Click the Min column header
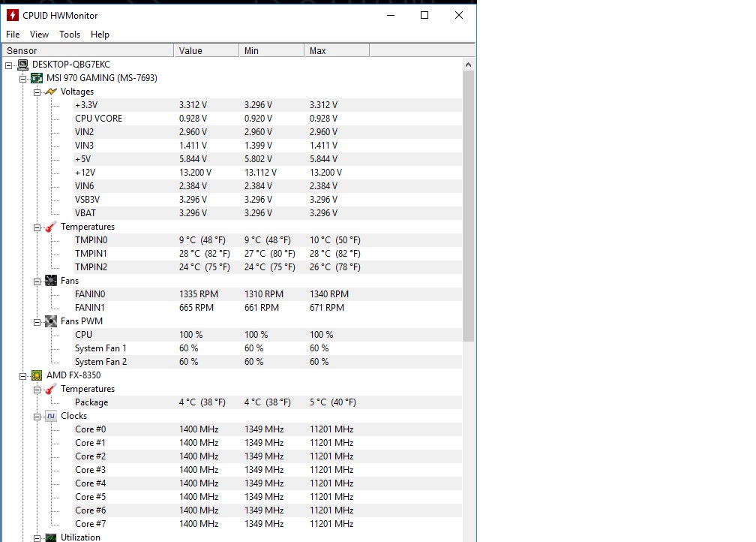Image resolution: width=756 pixels, height=542 pixels. pos(271,51)
